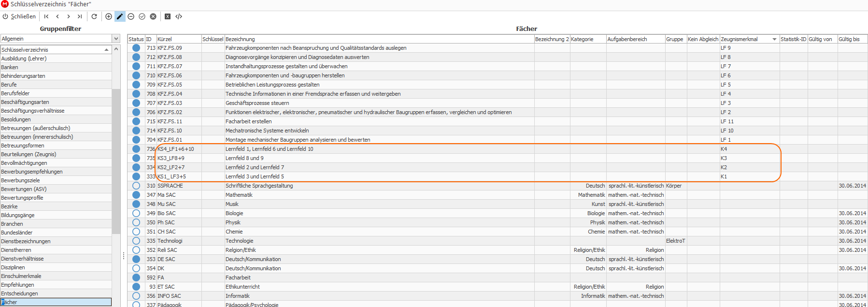The height and width of the screenshot is (307, 868).
Task: Open the XML code view icon
Action: [179, 16]
